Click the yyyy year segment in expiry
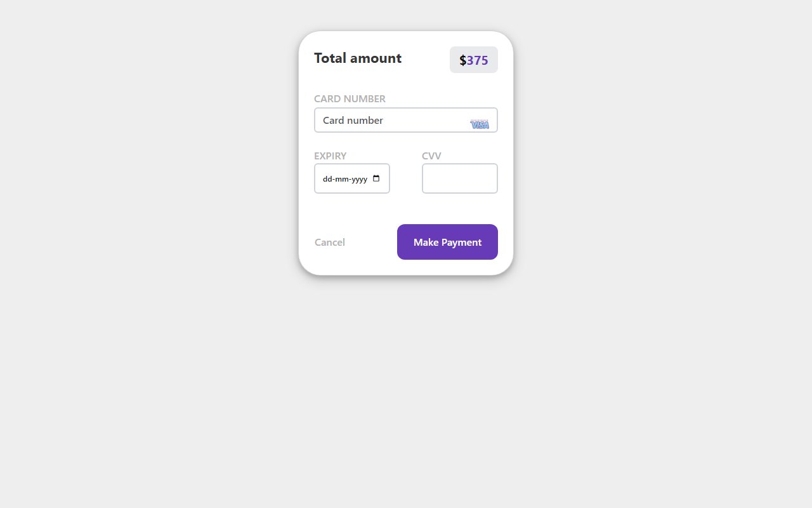Screen dimensions: 812x508 (x=358, y=179)
